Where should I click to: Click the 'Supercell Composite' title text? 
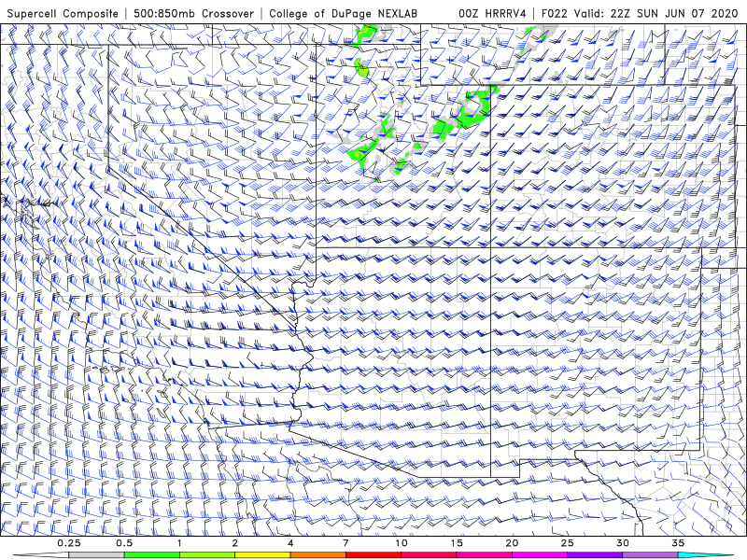[63, 14]
